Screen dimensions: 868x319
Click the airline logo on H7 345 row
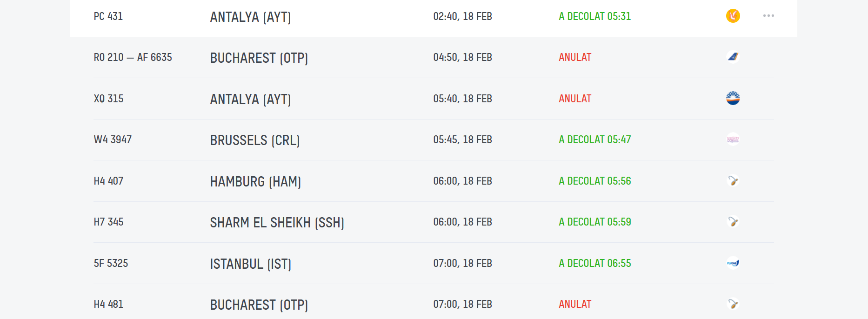point(733,221)
